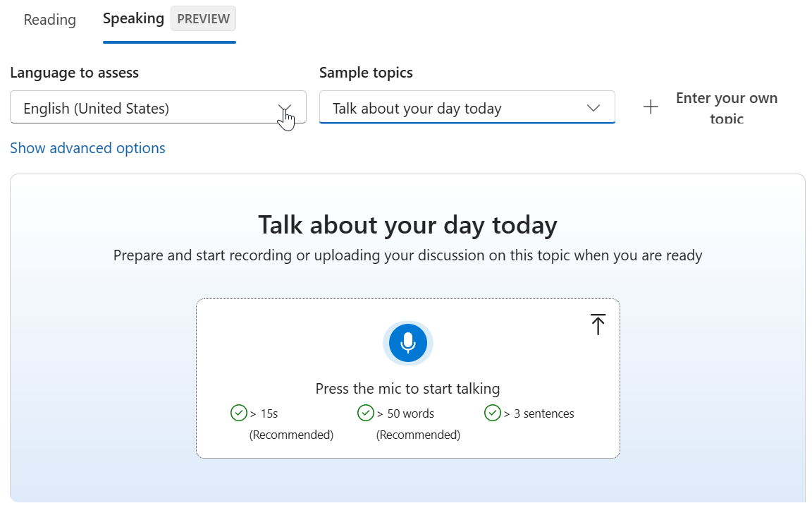Choose Enter your own topic
This screenshot has height=508, width=812.
coord(726,107)
